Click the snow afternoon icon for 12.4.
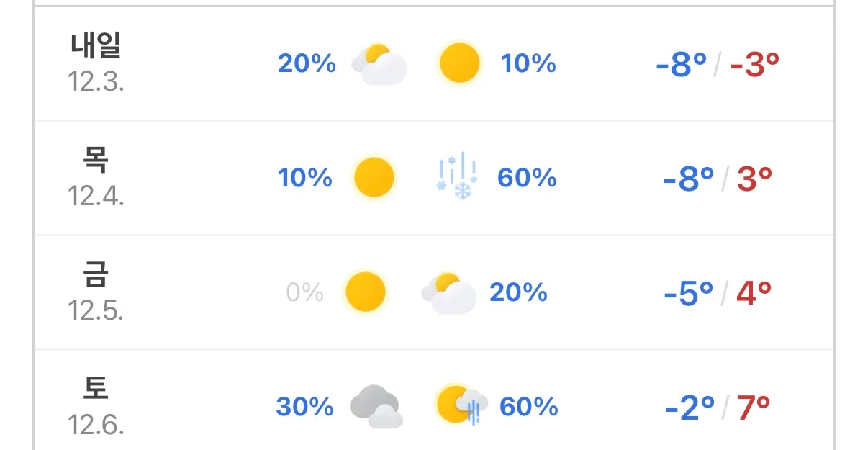This screenshot has height=450, width=868. pos(458,176)
